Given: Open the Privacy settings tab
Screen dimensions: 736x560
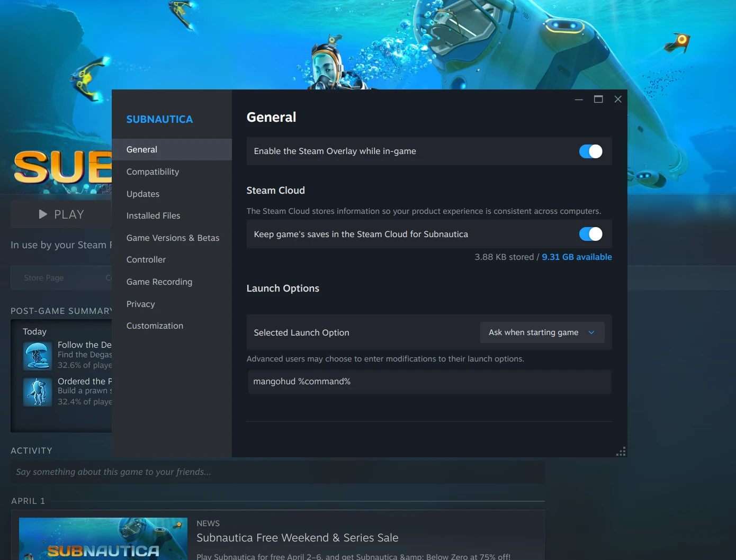Looking at the screenshot, I should [172, 304].
